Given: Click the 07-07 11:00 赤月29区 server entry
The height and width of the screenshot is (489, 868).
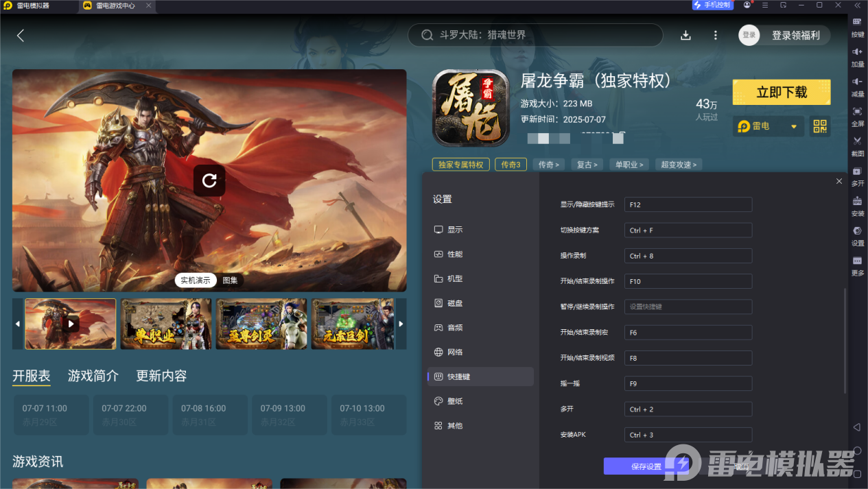Looking at the screenshot, I should point(51,415).
